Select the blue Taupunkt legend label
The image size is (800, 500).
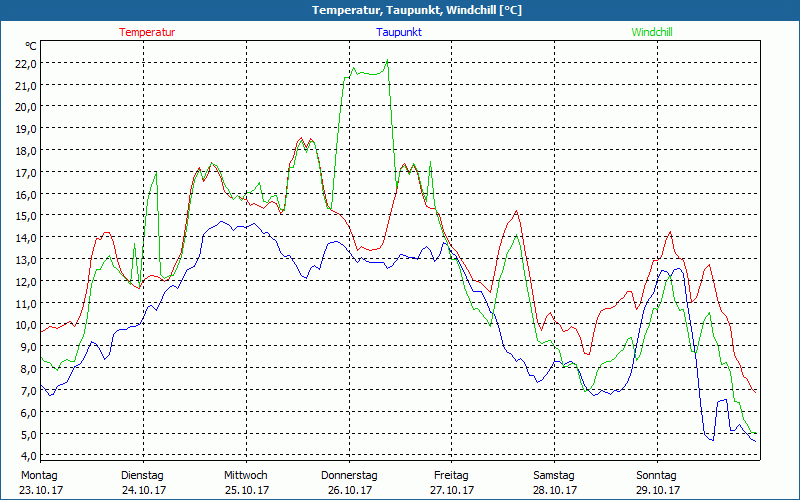pyautogui.click(x=399, y=32)
